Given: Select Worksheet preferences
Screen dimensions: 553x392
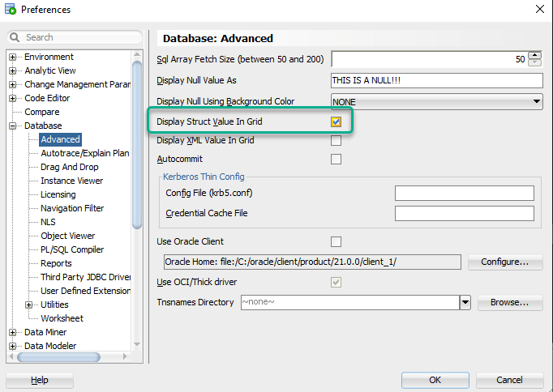Looking at the screenshot, I should point(62,318).
